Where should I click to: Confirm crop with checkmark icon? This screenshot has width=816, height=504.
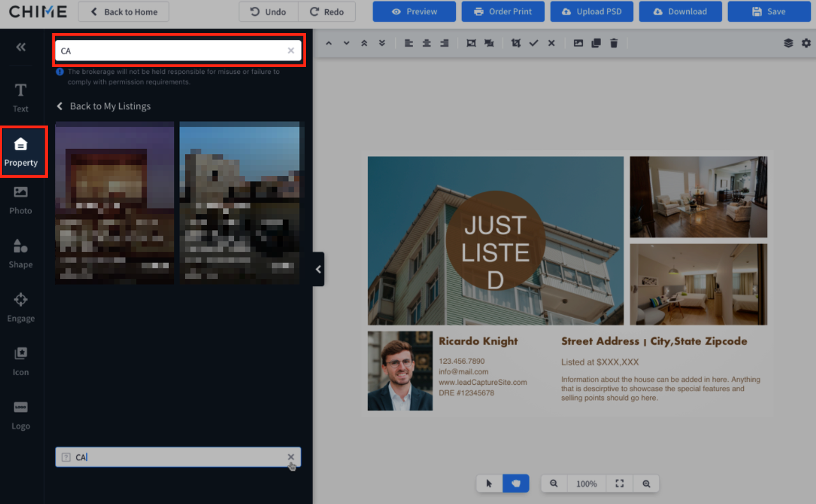click(534, 43)
